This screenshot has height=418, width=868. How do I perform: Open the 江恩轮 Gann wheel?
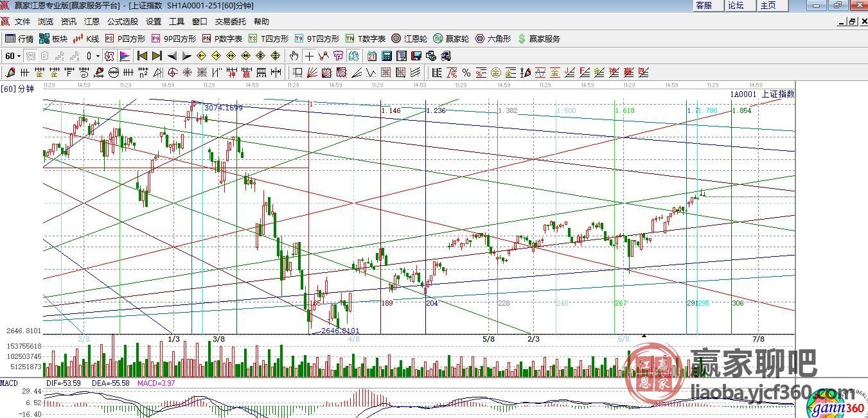coord(409,39)
